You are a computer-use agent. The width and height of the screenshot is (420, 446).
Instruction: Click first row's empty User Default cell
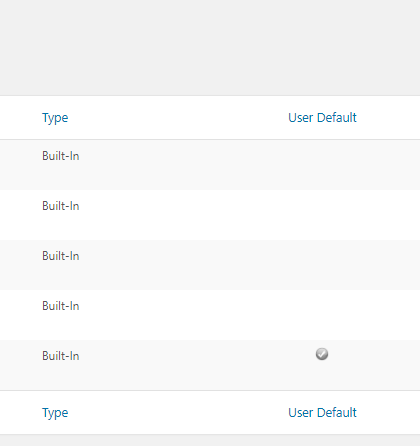pos(322,165)
